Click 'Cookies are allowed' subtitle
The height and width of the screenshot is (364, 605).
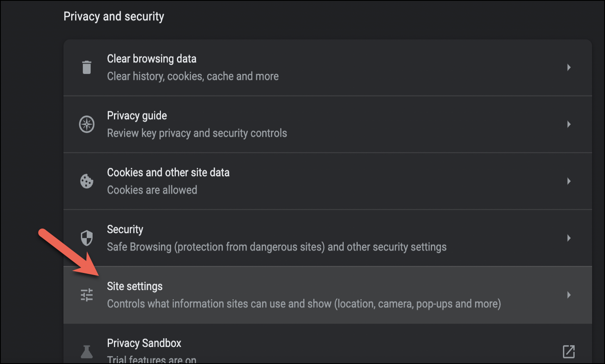[x=152, y=190]
